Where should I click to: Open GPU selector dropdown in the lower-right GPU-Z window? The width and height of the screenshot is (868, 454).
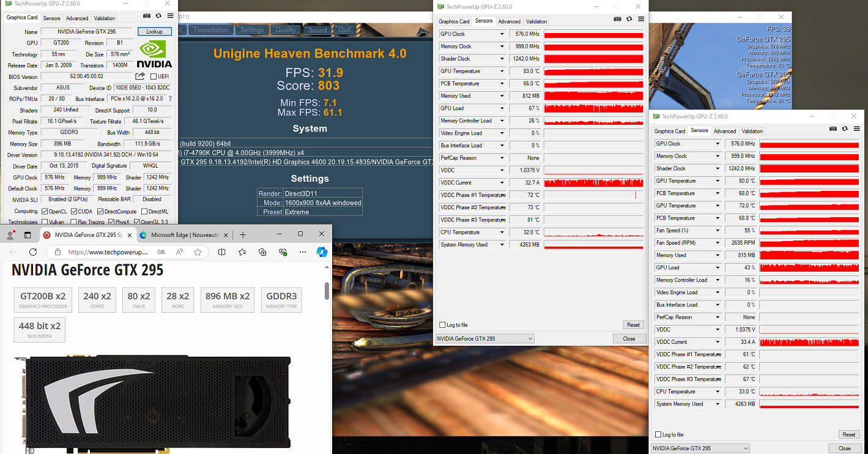pos(700,448)
